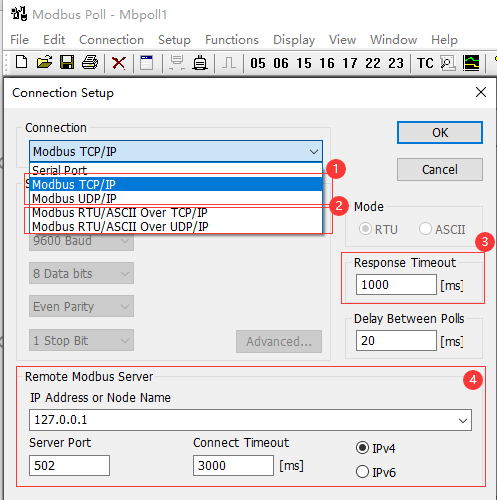Open the Help menu
Viewport: 497px width, 500px height.
point(444,40)
